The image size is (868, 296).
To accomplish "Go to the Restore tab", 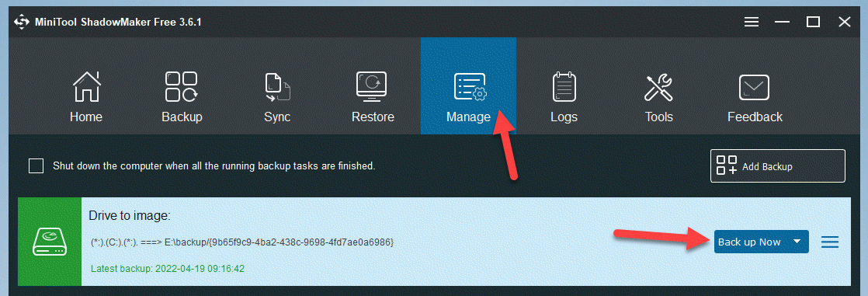I will (x=373, y=97).
